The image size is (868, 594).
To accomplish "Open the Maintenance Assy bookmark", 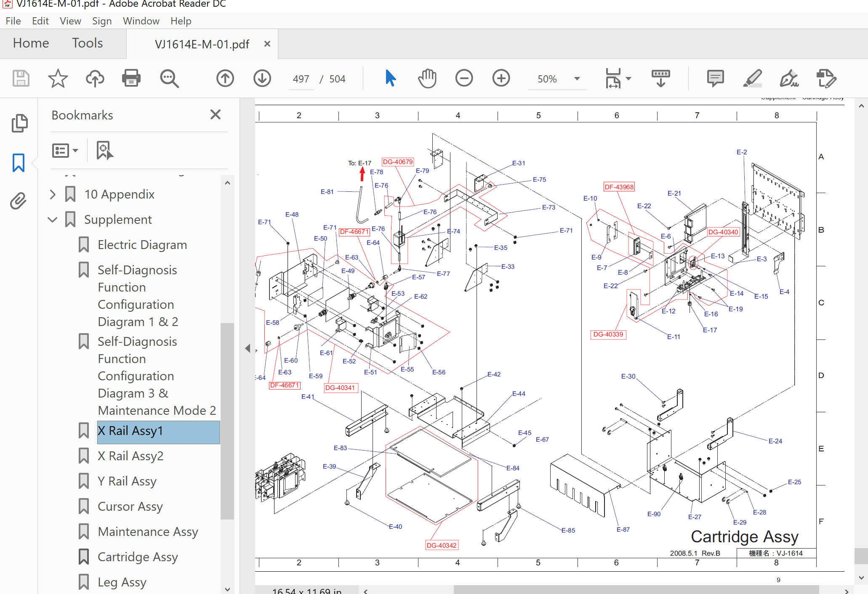I will 148,532.
